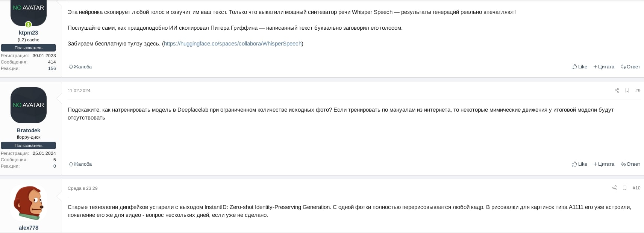Click Brato4ek's NO AVATAR image
This screenshot has width=644, height=233.
pos(29,105)
